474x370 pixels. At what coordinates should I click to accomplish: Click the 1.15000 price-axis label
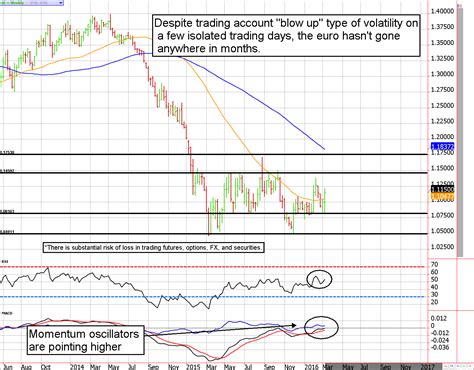[442, 168]
